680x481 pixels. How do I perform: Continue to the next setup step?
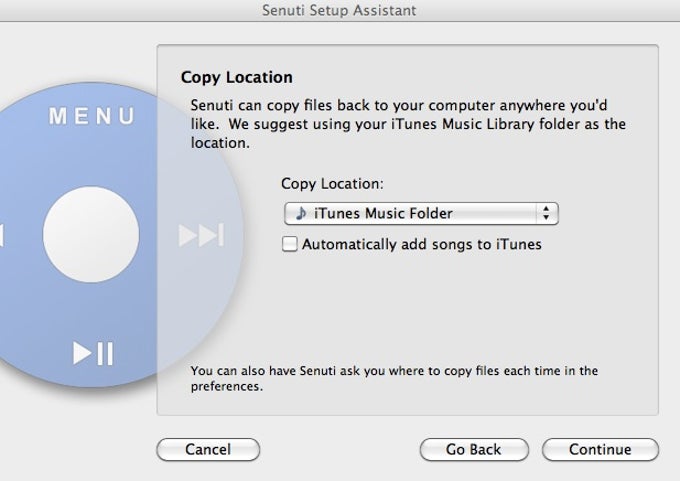pos(600,449)
